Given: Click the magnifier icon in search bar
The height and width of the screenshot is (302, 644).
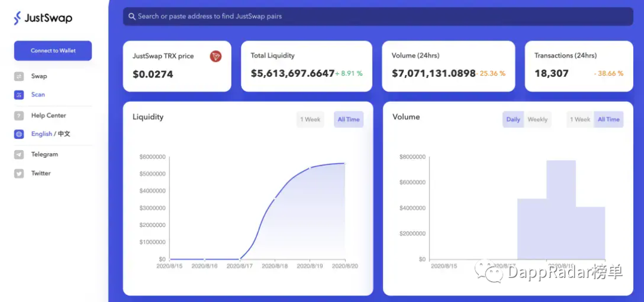Looking at the screenshot, I should click(x=132, y=17).
